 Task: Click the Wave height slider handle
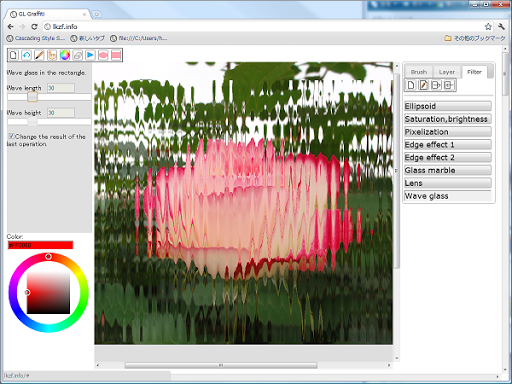[32, 122]
